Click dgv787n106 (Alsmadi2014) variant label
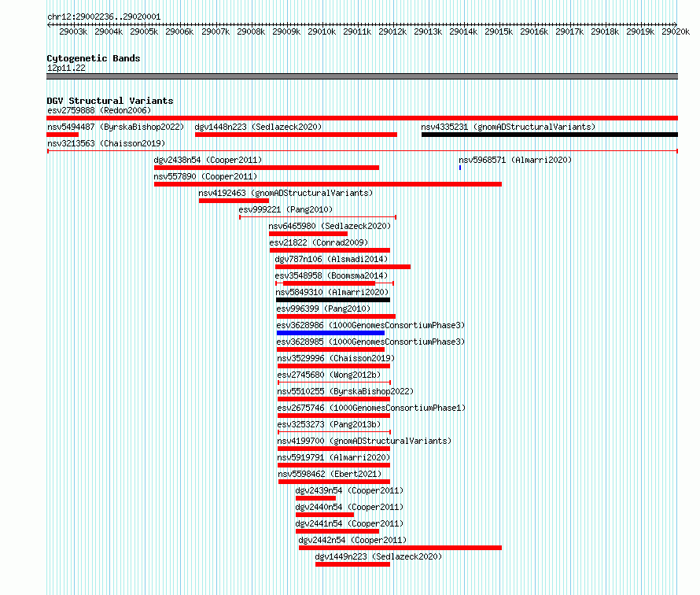This screenshot has width=700, height=595. 331,259
